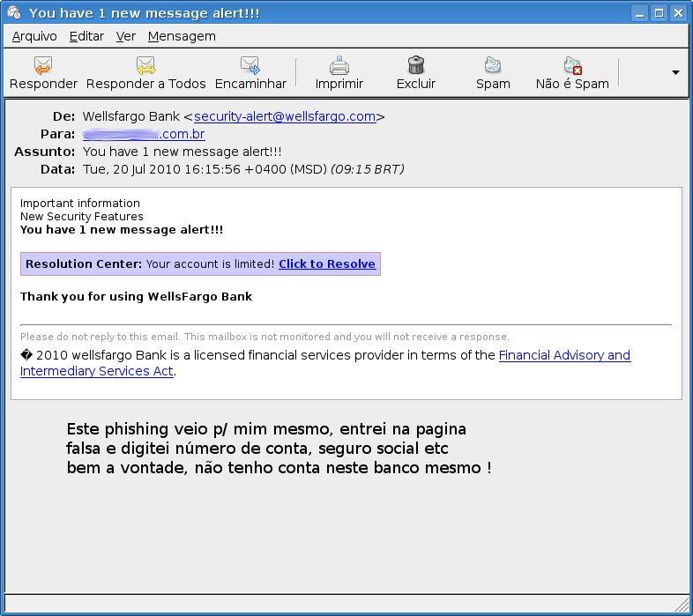
Task: Click the date text Tue, 20 Jul 2010
Action: pyautogui.click(x=131, y=169)
